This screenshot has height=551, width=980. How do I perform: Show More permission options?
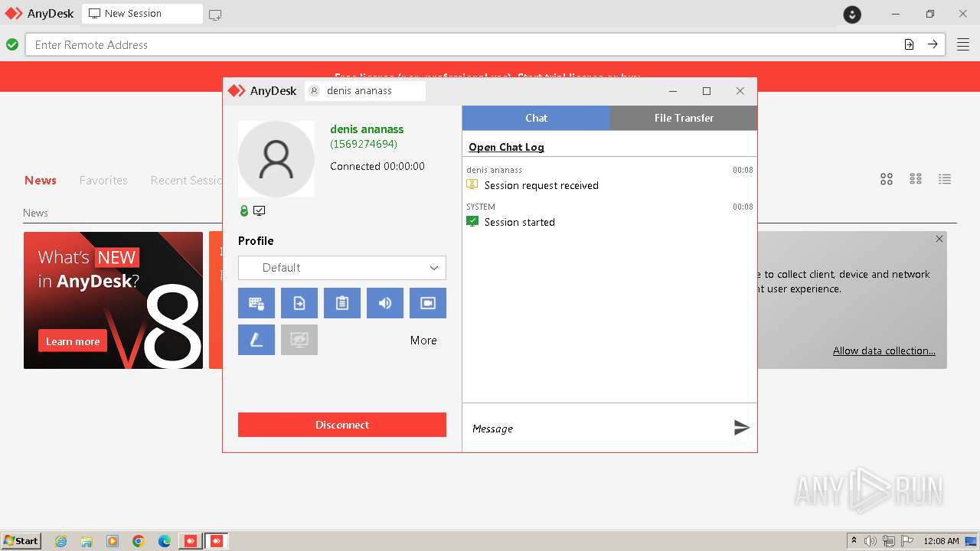[423, 341]
